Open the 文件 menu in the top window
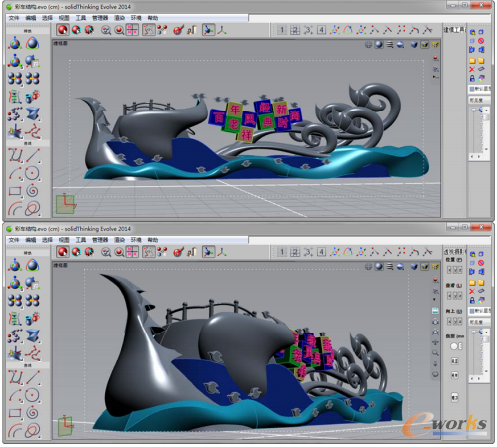The width and height of the screenshot is (497, 447). click(x=14, y=18)
